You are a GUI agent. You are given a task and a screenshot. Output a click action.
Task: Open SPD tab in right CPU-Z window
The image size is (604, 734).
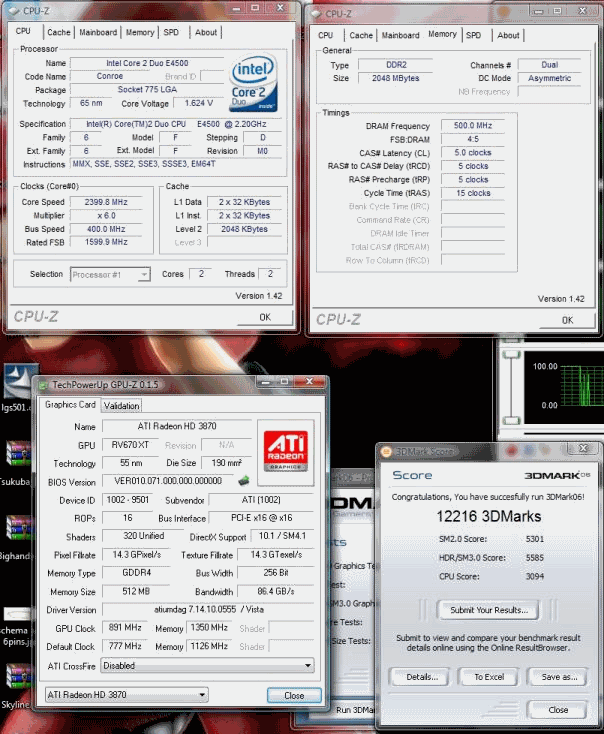(x=473, y=35)
